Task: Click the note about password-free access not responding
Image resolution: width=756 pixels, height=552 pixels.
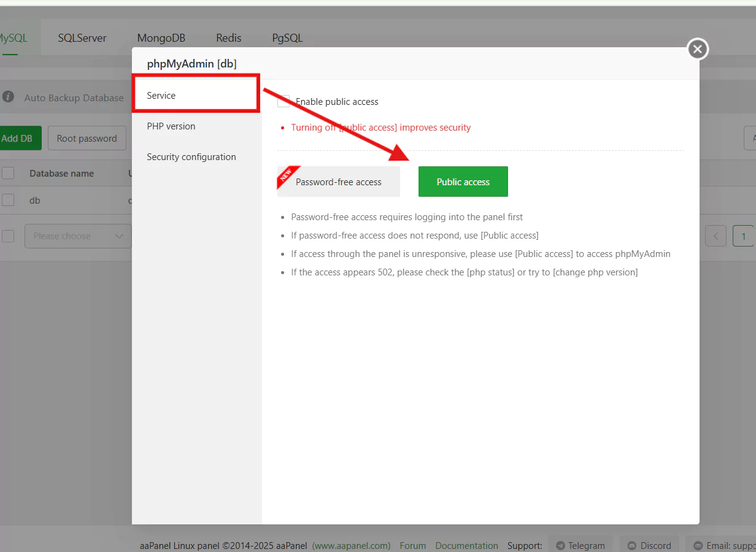Action: (x=415, y=236)
